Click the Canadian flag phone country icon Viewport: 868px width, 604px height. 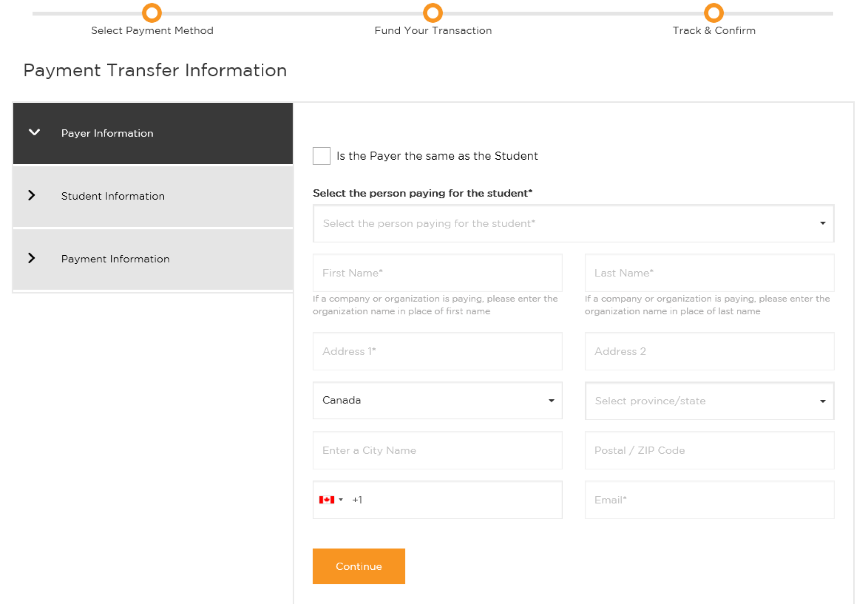pyautogui.click(x=326, y=499)
